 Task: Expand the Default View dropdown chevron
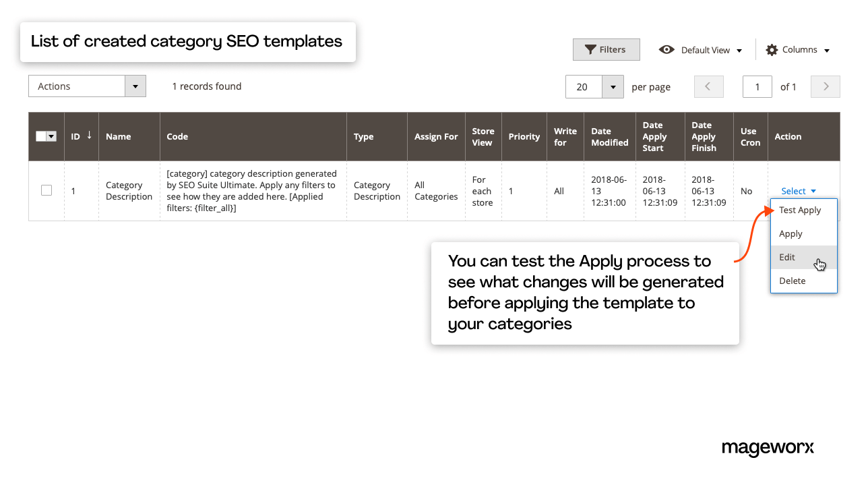click(739, 49)
